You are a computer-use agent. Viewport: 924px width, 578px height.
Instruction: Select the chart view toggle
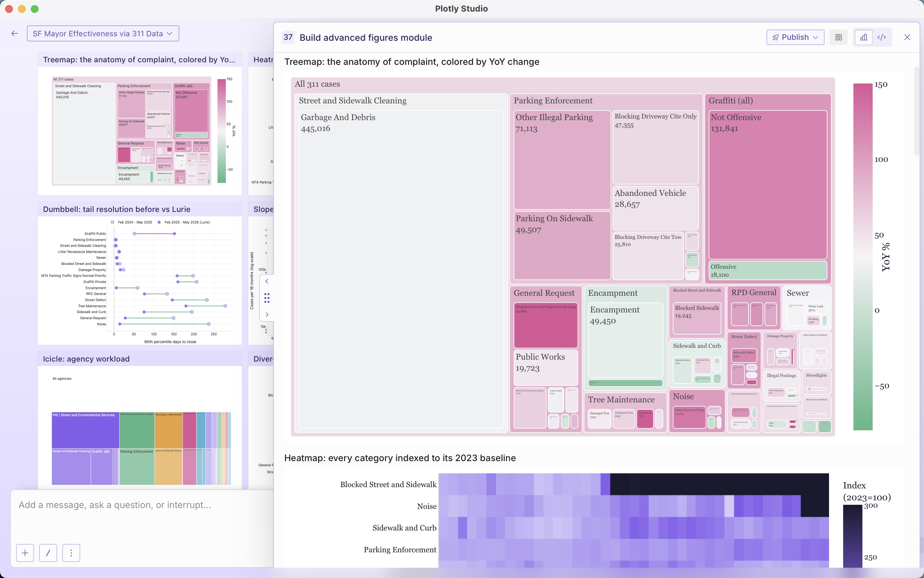(x=863, y=37)
